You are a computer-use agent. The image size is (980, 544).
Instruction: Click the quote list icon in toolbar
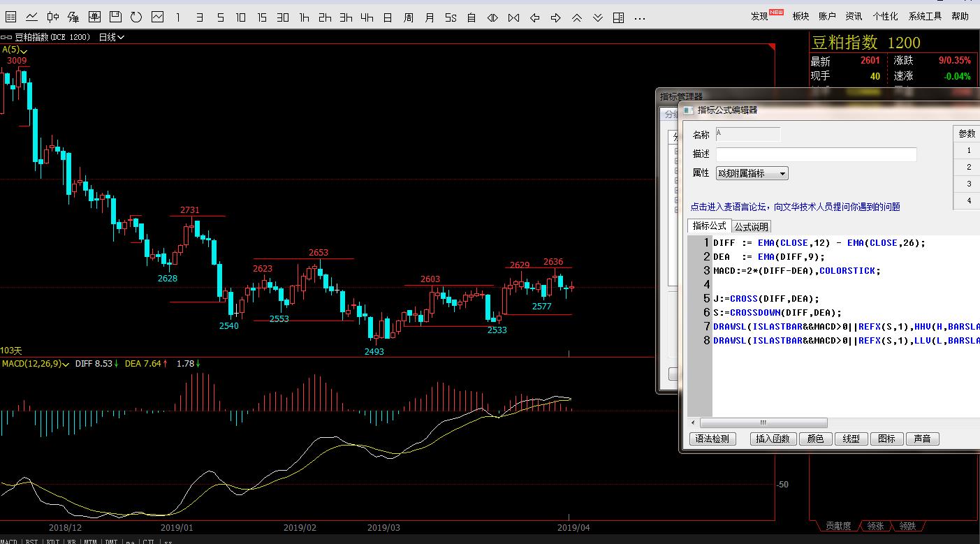click(x=10, y=17)
